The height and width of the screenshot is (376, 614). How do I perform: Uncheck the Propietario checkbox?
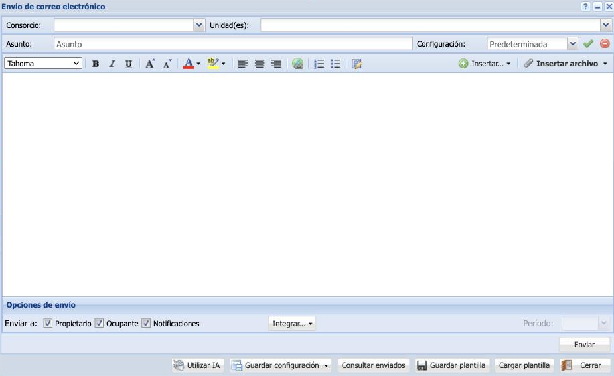(x=48, y=323)
